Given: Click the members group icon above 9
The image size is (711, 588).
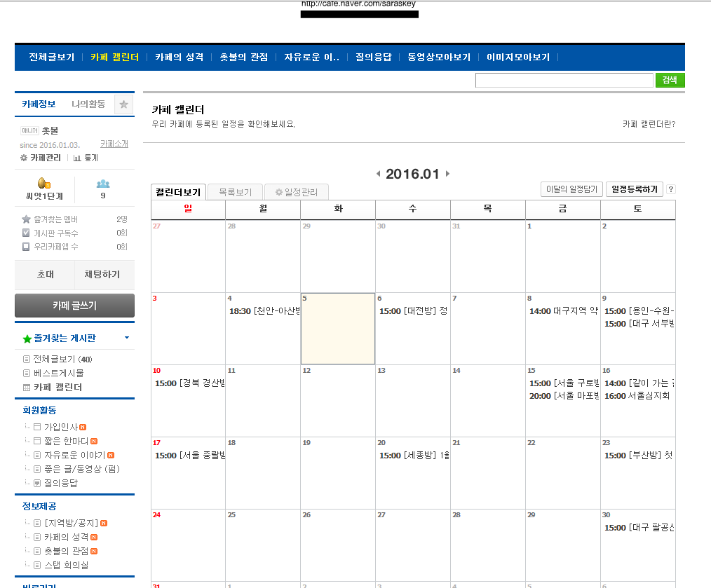Looking at the screenshot, I should 103,184.
